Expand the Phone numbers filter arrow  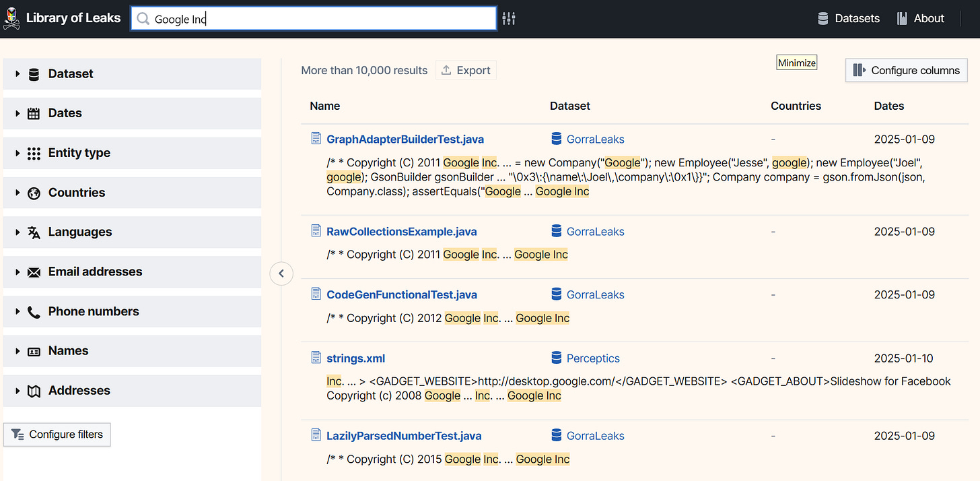click(x=17, y=312)
